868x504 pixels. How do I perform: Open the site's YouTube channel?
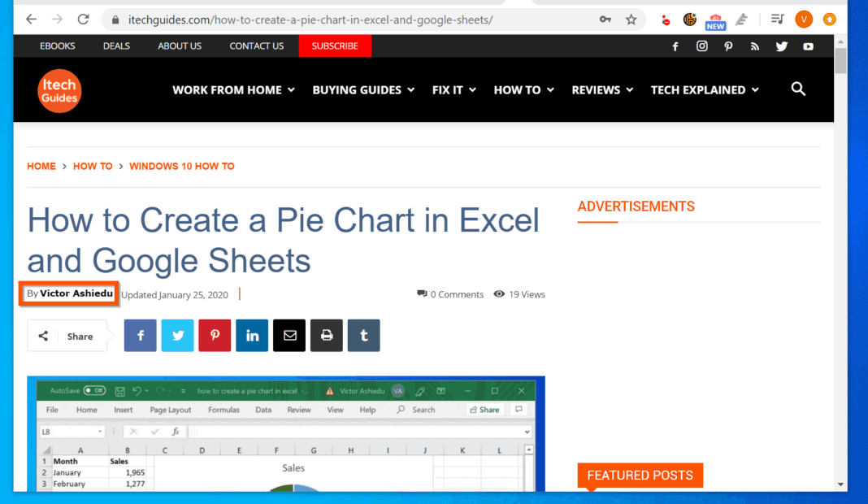[808, 46]
